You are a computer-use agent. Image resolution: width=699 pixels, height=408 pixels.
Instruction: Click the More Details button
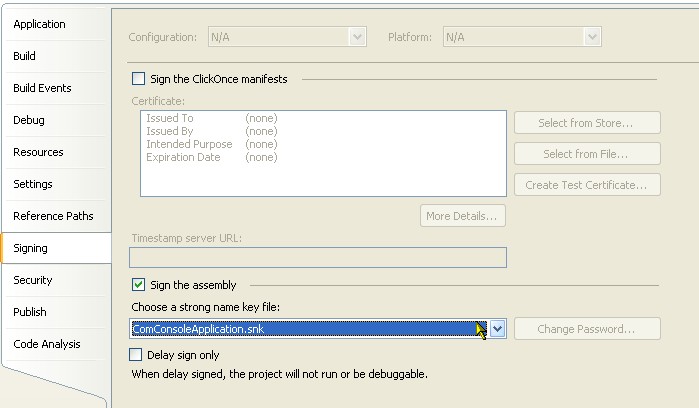click(x=463, y=216)
